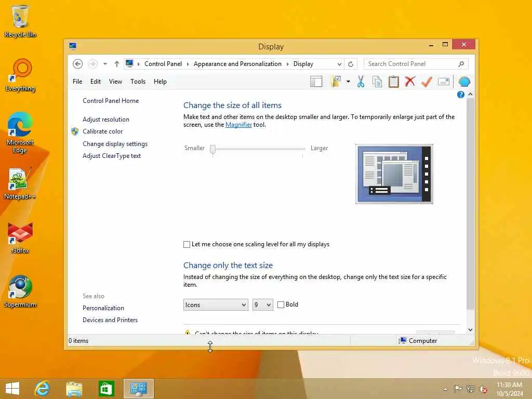Open the Magnifier tool link
The image size is (532, 399).
point(238,125)
